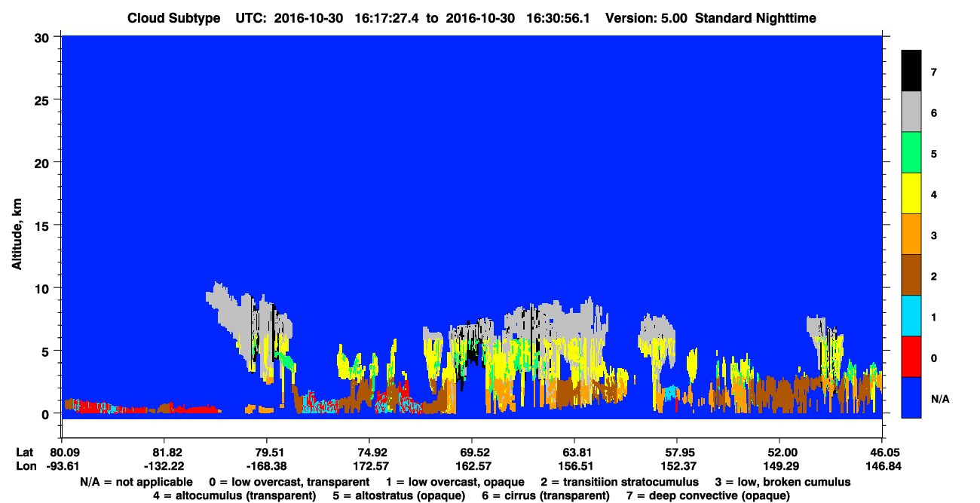Click the start time '16:17:27.4' in title
The height and width of the screenshot is (503, 980).
pos(387,18)
